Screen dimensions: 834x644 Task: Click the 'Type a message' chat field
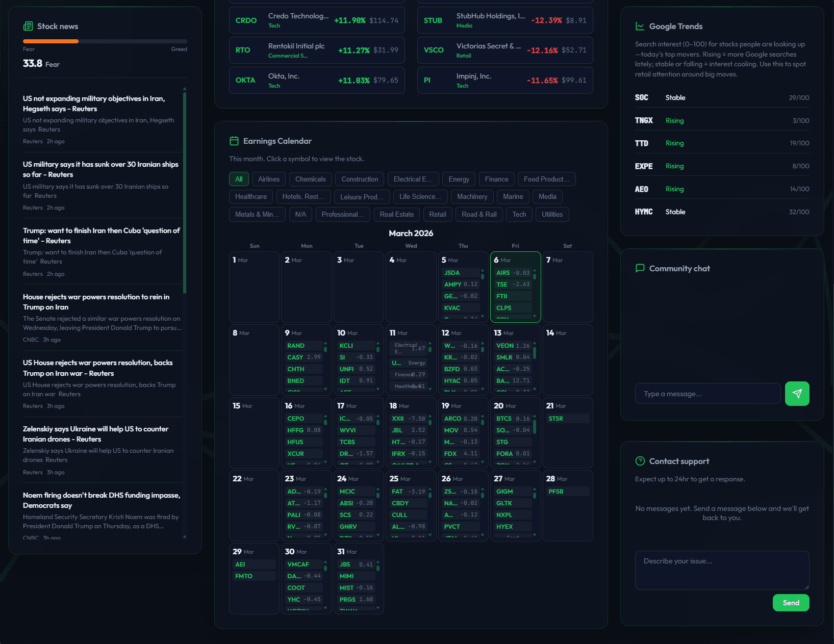[x=707, y=393]
